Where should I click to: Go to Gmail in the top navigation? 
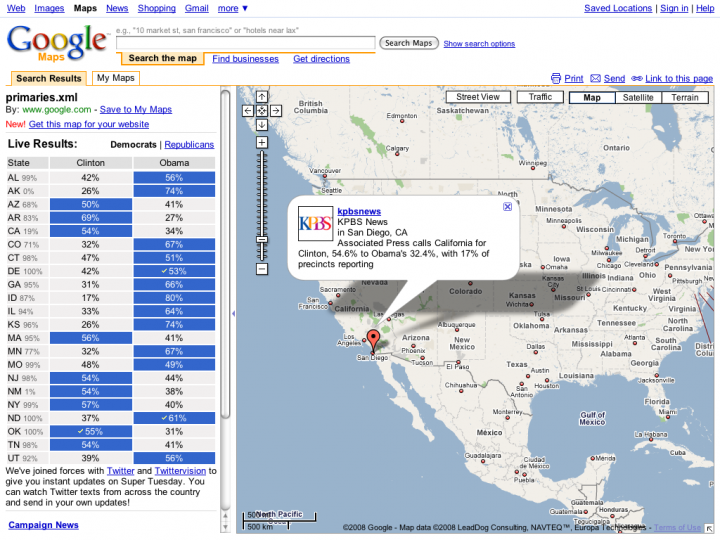197,8
